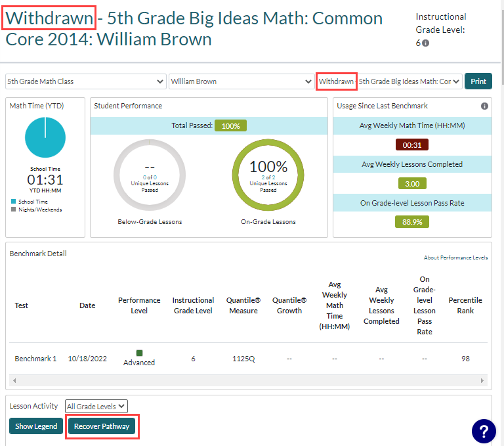Click the Avg Weekly Lessons Completed column header
The image size is (504, 446).
pos(381,305)
